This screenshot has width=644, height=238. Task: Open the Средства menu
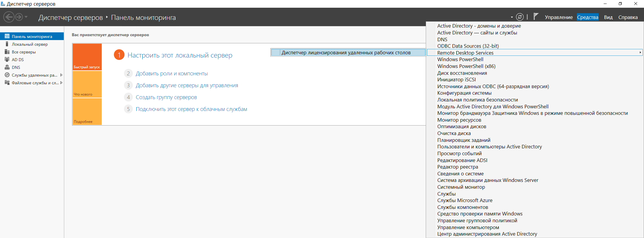coord(587,17)
